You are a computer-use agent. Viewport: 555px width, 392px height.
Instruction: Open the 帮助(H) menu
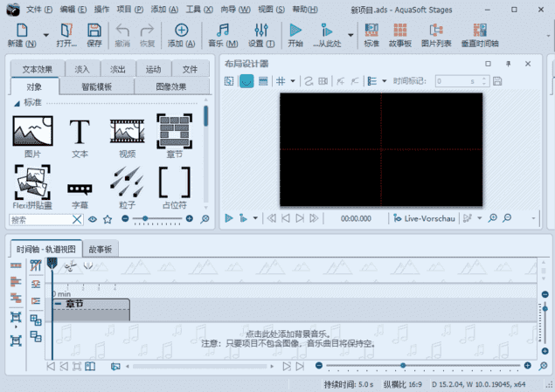pyautogui.click(x=305, y=10)
